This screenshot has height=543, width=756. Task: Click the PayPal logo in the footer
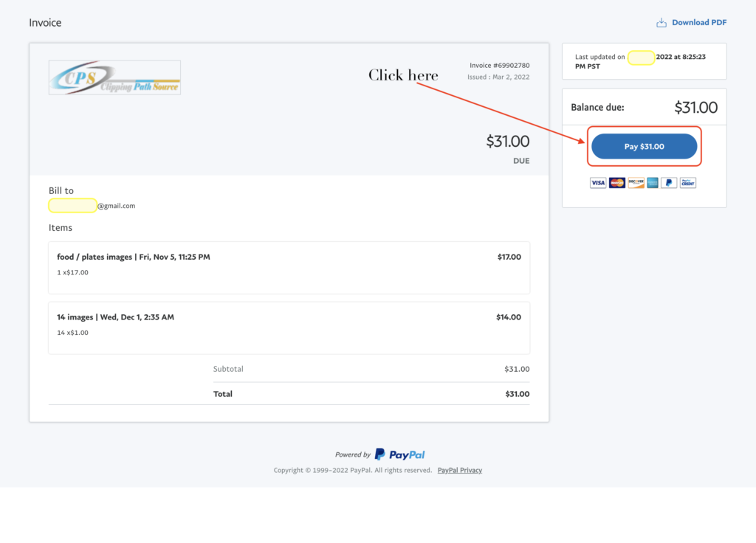click(399, 454)
